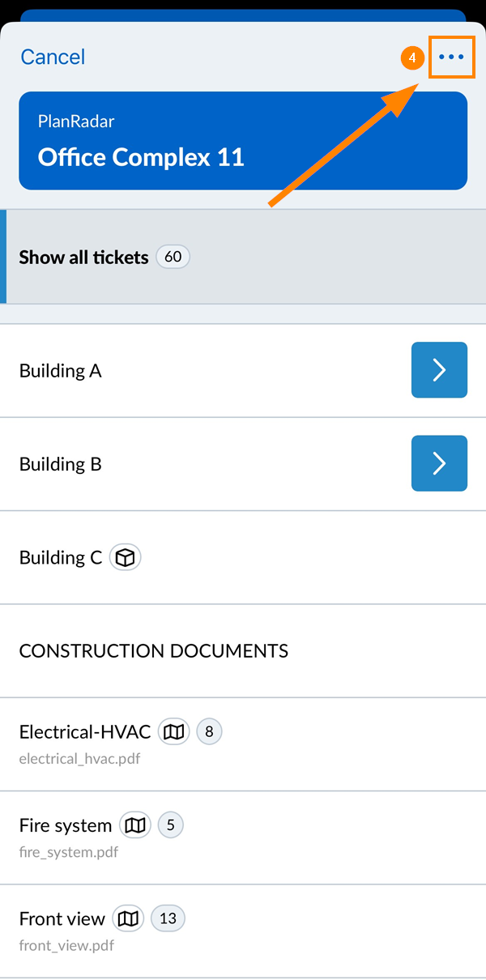This screenshot has width=486, height=980.
Task: Open the three-dot more options menu
Action: (451, 58)
